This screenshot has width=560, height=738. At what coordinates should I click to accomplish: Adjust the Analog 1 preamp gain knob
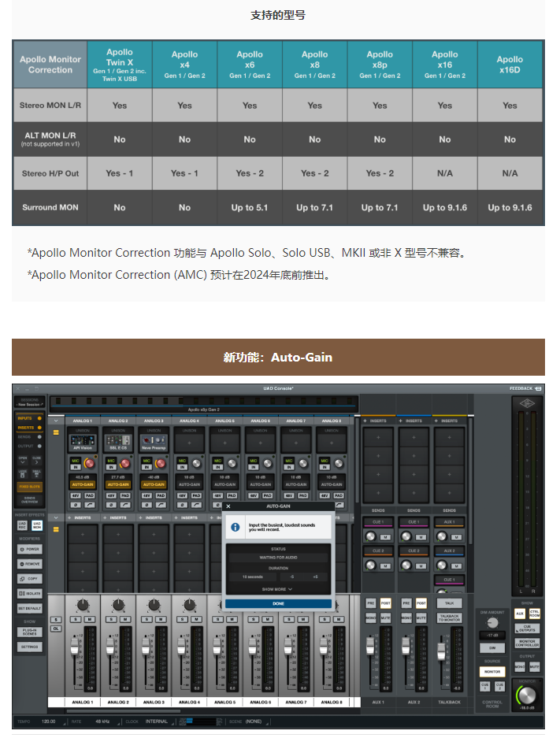click(x=89, y=464)
